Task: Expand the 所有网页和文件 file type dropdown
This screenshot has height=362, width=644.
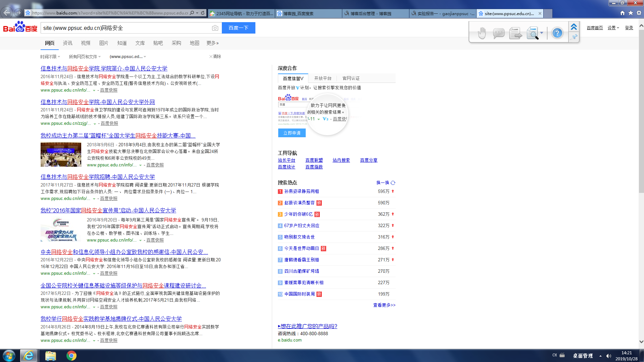Action: click(x=85, y=57)
